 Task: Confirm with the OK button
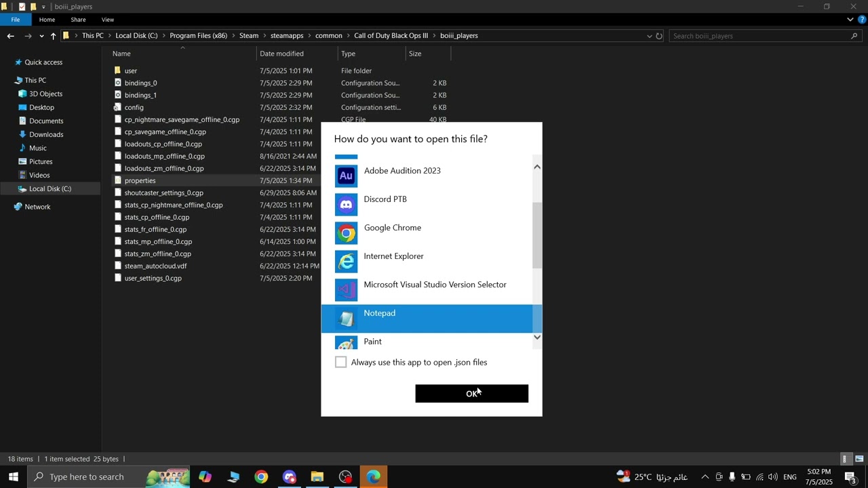472,394
